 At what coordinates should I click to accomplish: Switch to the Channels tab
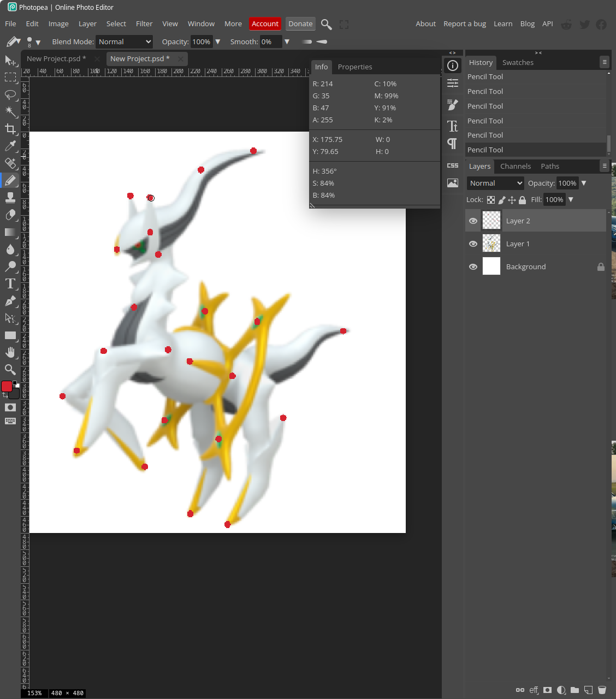click(516, 166)
